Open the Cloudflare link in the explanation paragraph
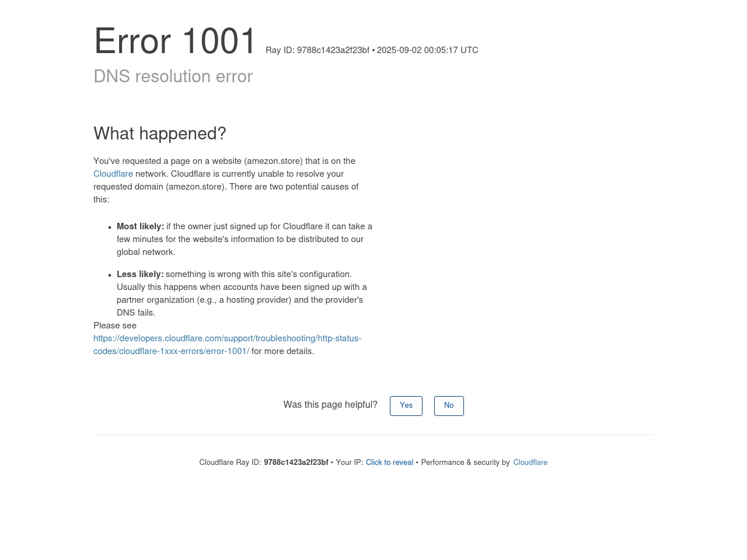This screenshot has width=747, height=560. pos(113,174)
